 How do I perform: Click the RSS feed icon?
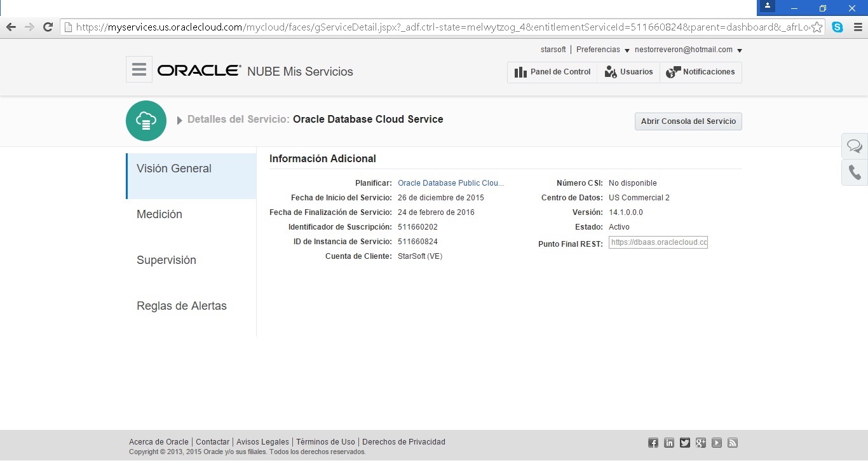pyautogui.click(x=733, y=443)
